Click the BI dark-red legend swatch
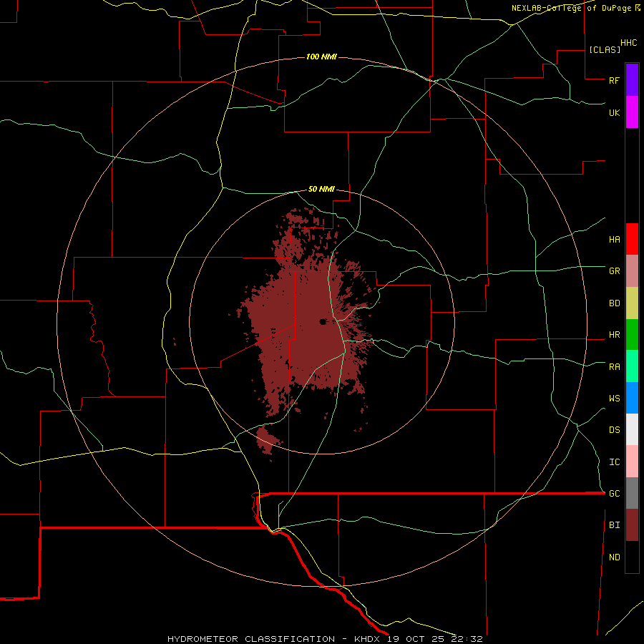This screenshot has height=644, width=644. (x=632, y=525)
